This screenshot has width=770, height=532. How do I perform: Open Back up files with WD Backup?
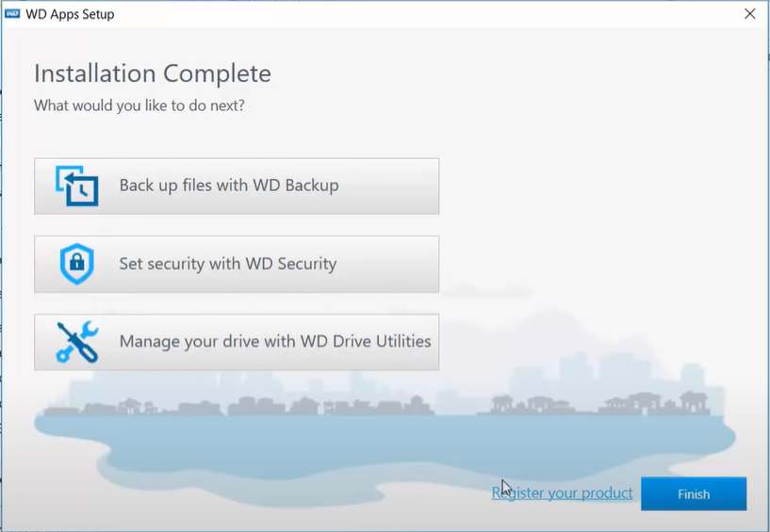[237, 186]
